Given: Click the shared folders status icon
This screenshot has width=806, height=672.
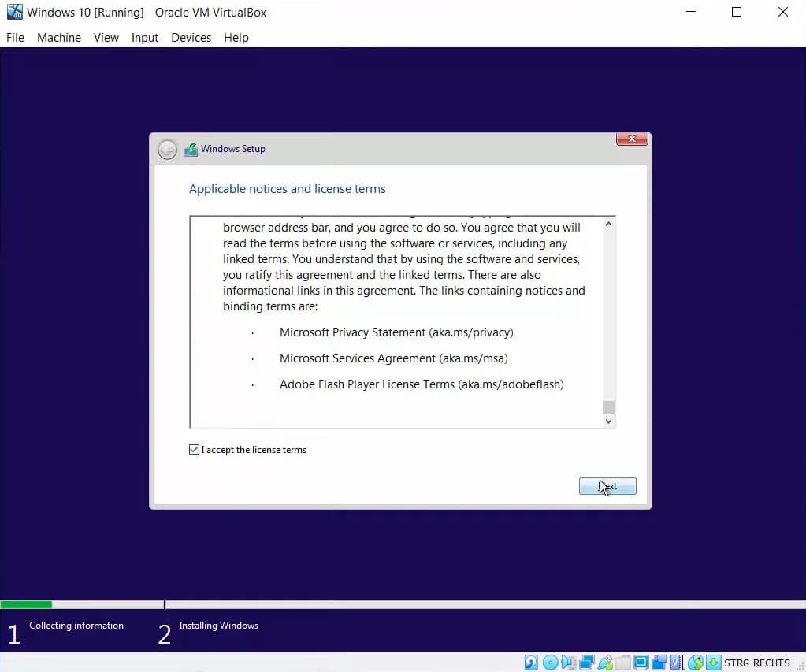Looking at the screenshot, I should 623,663.
